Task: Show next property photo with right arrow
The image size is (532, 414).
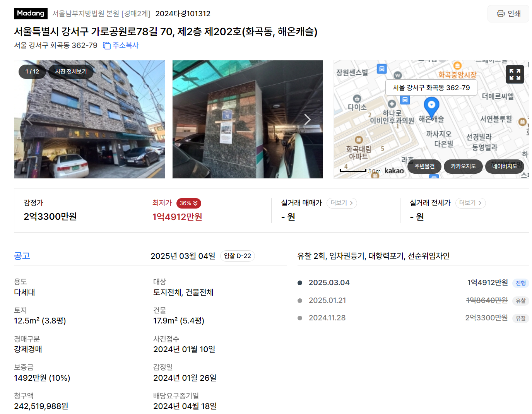Action: 307,120
